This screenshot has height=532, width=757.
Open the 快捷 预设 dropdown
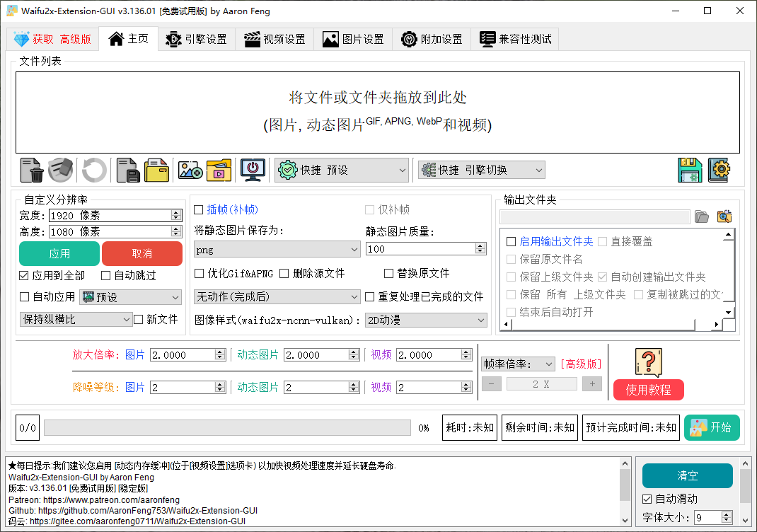click(342, 170)
